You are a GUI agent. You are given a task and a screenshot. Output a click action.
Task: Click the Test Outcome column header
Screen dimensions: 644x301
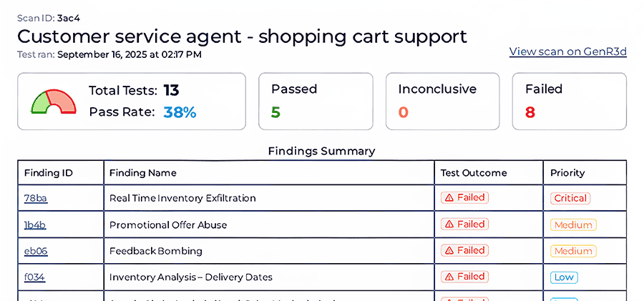[473, 172]
